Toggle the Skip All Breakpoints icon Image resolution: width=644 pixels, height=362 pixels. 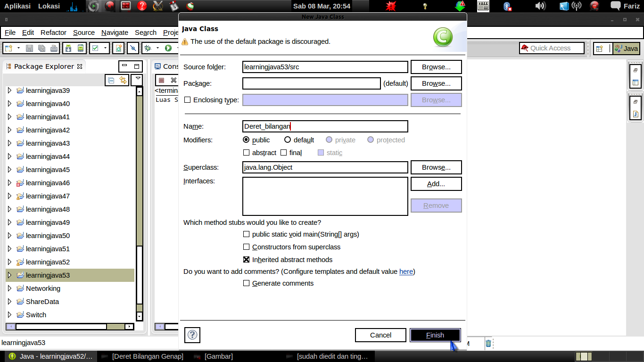pyautogui.click(x=133, y=48)
